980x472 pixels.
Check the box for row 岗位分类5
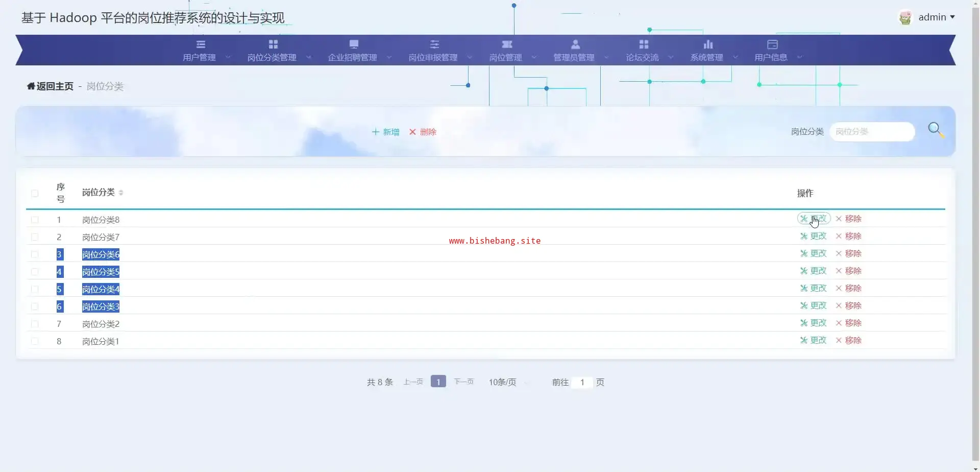pos(35,272)
